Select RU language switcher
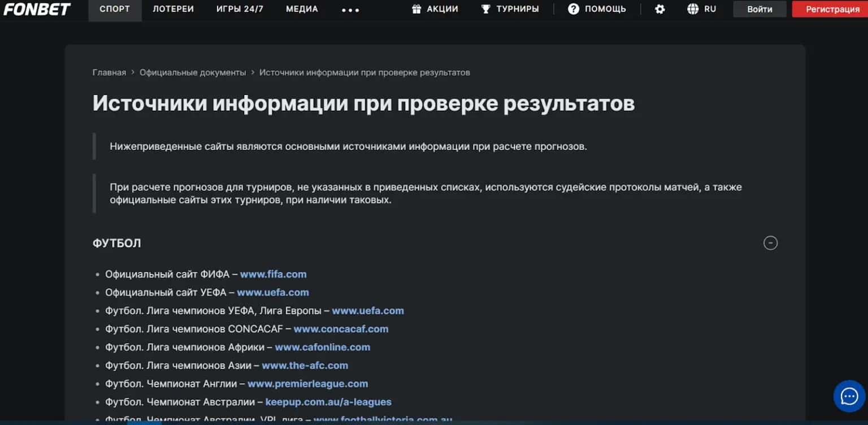This screenshot has height=425, width=868. click(710, 9)
